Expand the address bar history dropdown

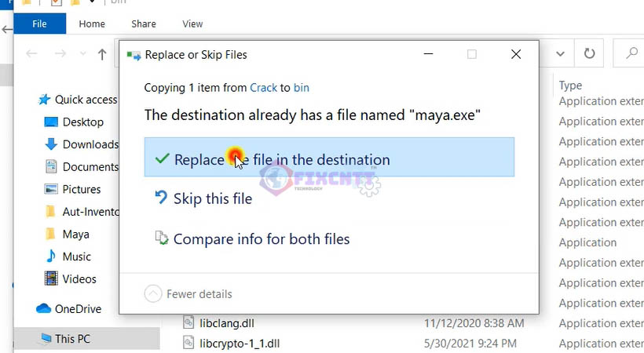click(561, 54)
